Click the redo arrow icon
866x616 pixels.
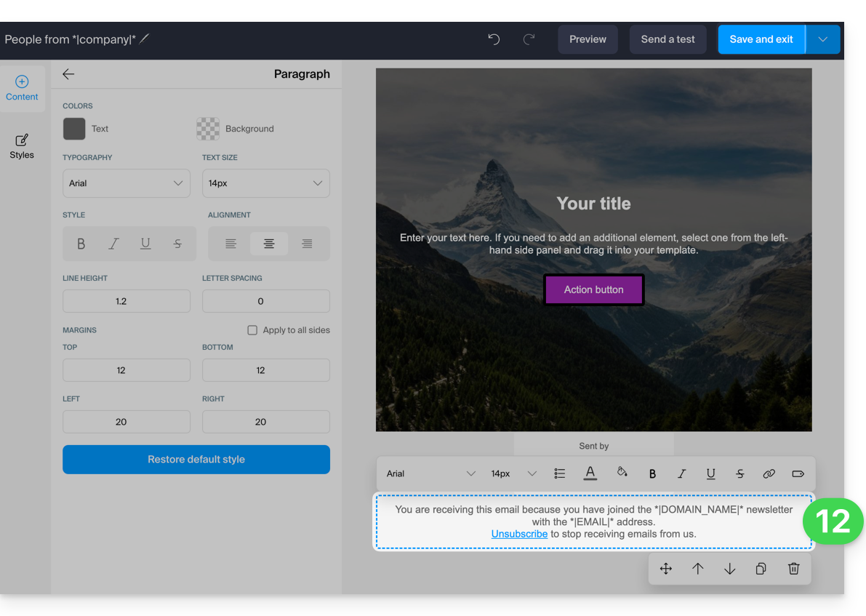point(529,39)
